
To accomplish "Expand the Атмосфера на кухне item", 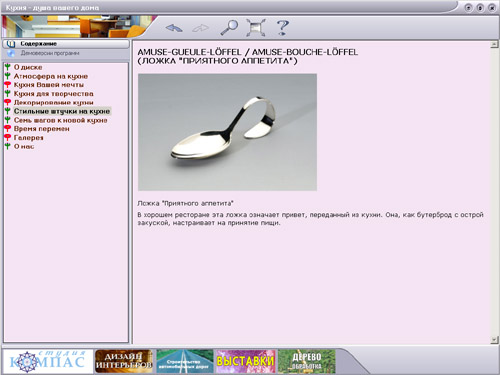I will pos(51,76).
